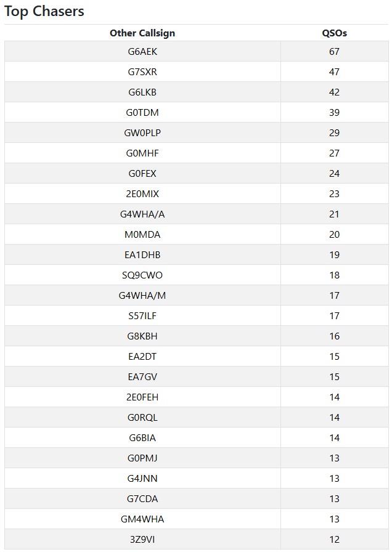Click callsign G0TDM

pos(142,113)
